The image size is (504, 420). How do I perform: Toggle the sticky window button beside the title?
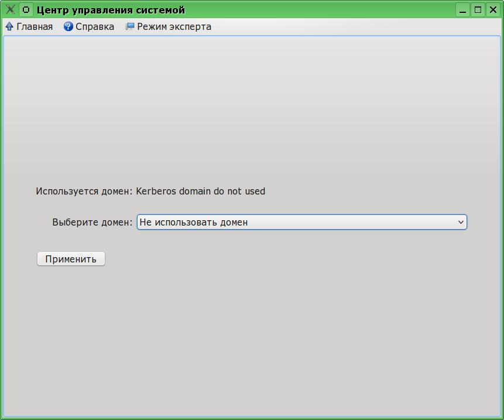click(x=26, y=10)
